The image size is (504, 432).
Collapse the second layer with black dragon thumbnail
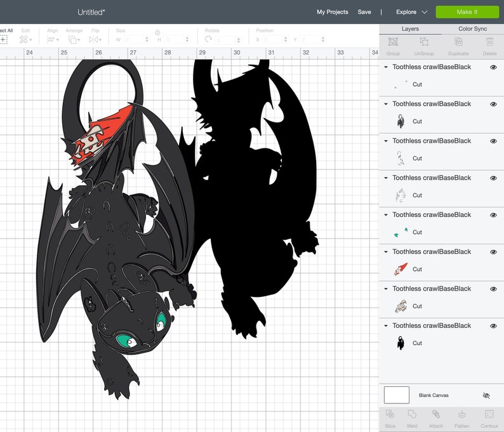pyautogui.click(x=386, y=104)
